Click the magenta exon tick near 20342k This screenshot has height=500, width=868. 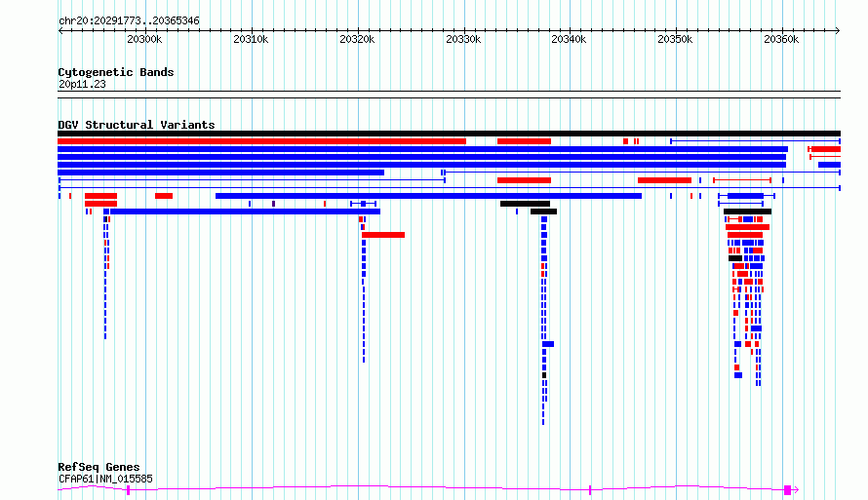point(590,490)
